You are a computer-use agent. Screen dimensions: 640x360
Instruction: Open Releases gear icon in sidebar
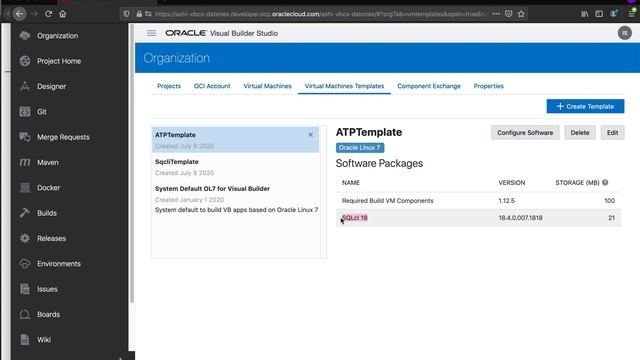pos(25,238)
